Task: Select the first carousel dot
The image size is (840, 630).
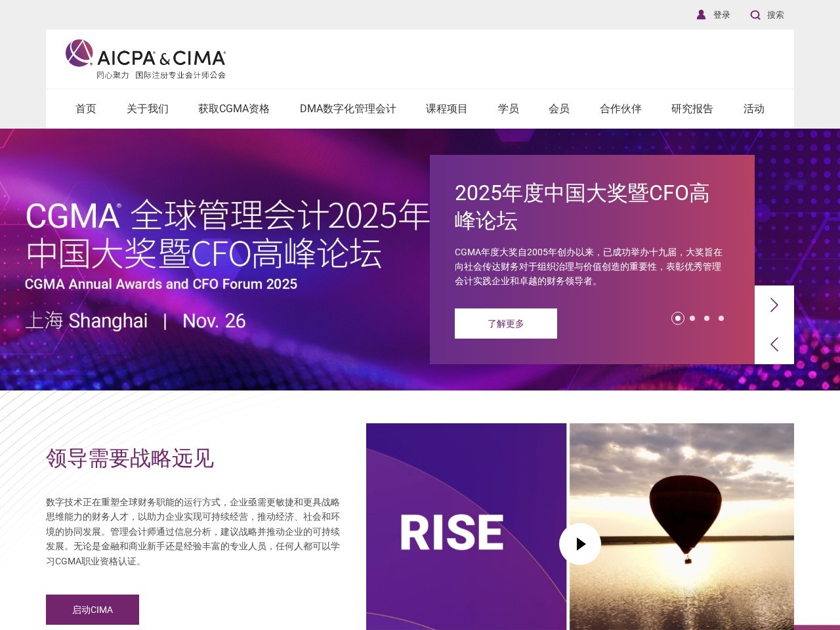Action: point(678,318)
